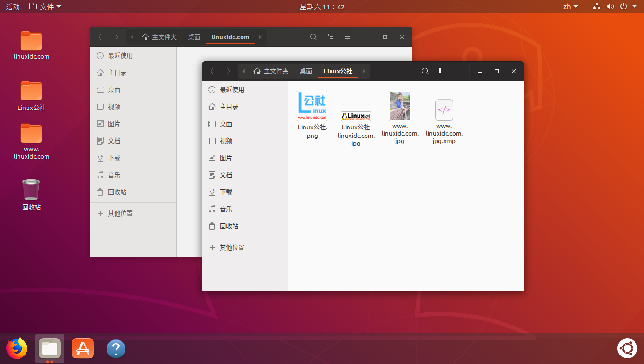Open zh input source menu
The height and width of the screenshot is (364, 644).
(x=571, y=7)
